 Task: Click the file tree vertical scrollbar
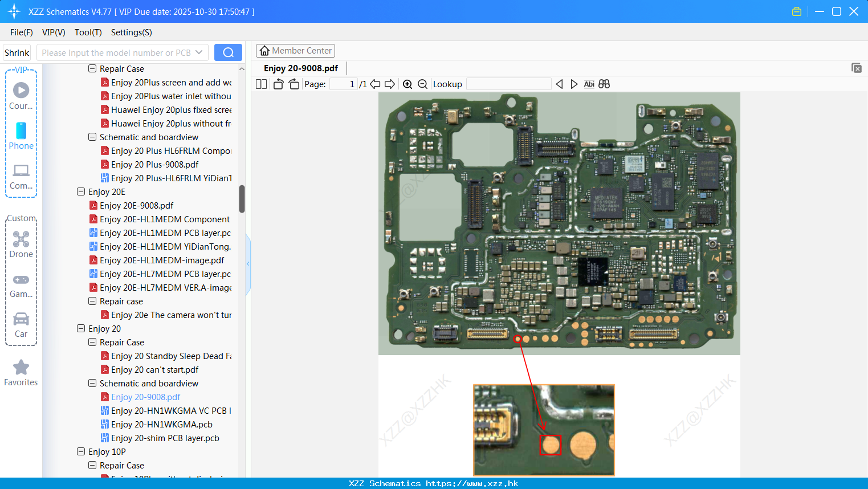click(x=242, y=199)
